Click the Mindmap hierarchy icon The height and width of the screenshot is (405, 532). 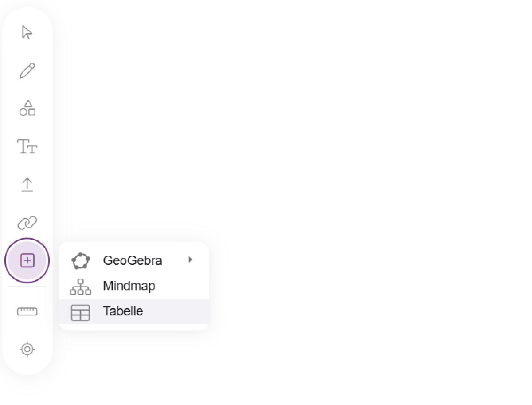click(x=80, y=287)
